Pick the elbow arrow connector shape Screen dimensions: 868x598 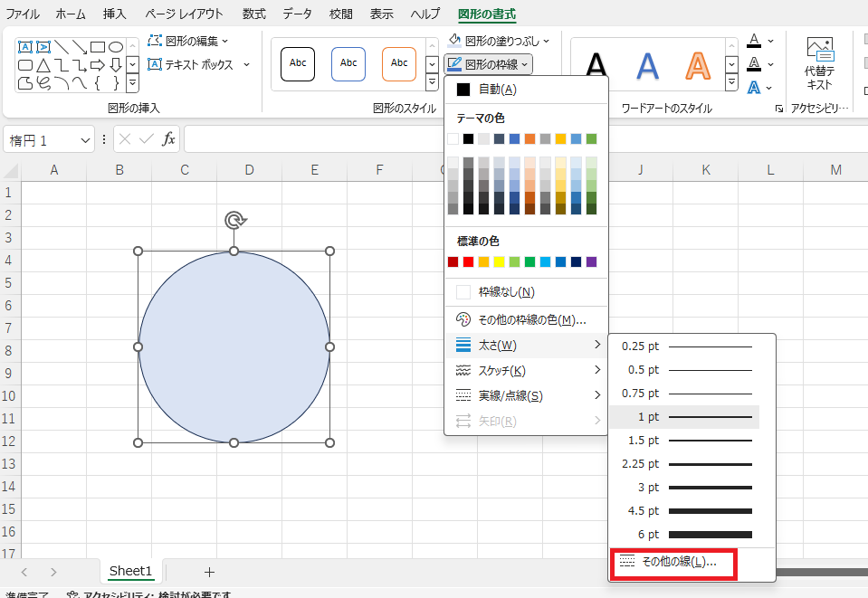coord(80,65)
